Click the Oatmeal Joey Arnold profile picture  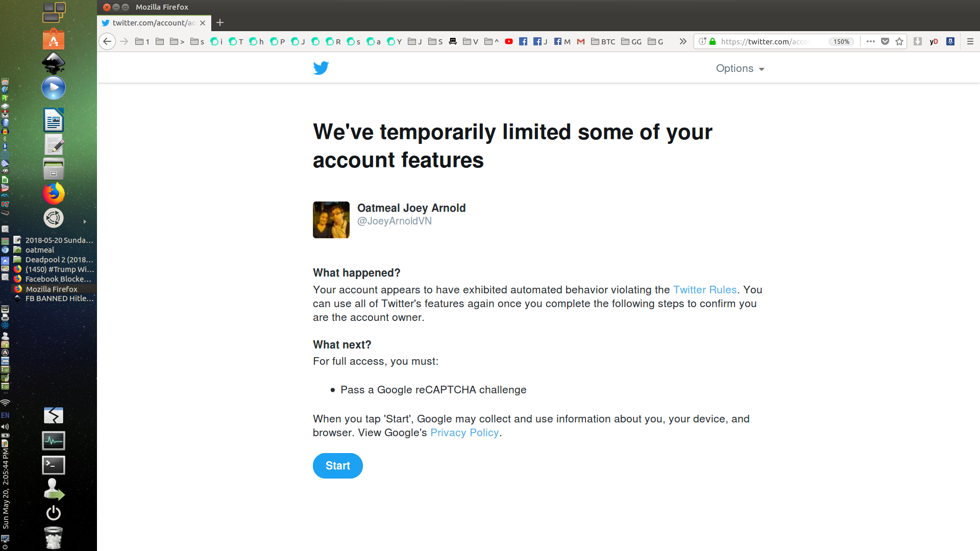click(331, 220)
